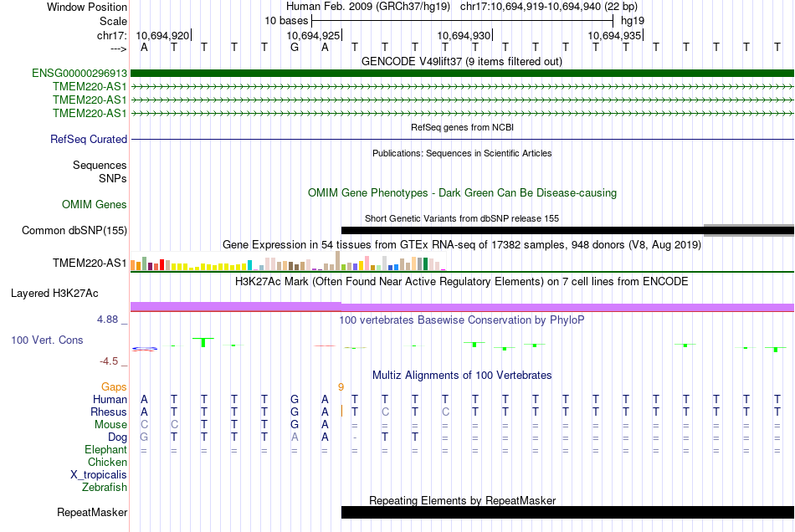Select the solid green ENSG00000296913 exon bar
Viewport: 795px width, 532px height.
[x=463, y=74]
